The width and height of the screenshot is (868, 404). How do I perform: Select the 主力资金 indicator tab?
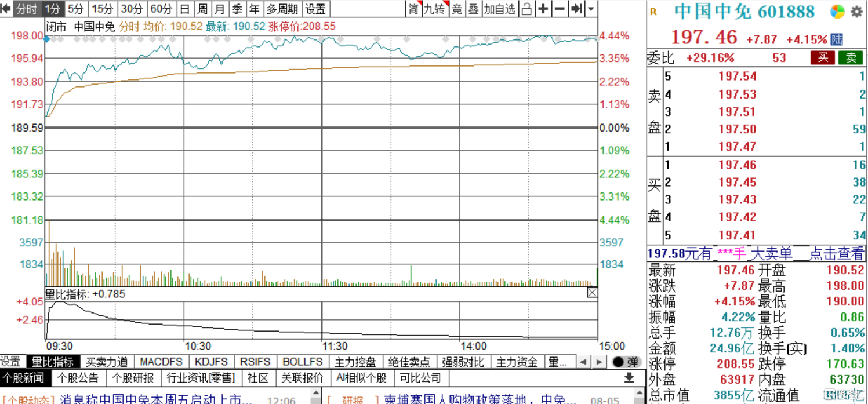[x=517, y=362]
